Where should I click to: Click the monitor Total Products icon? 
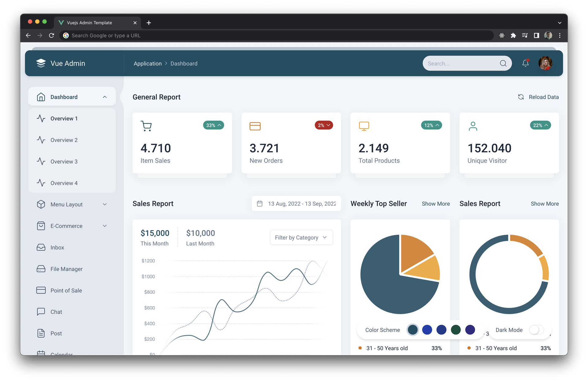(x=364, y=126)
